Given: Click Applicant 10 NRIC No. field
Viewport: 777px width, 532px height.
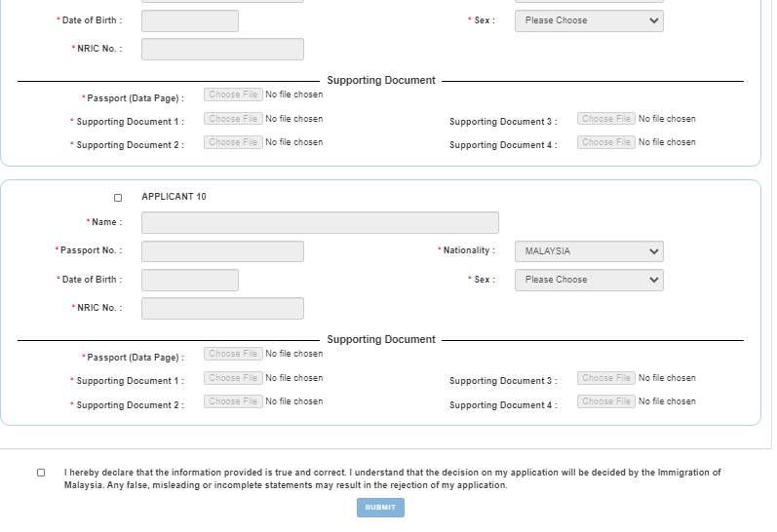Looking at the screenshot, I should coord(222,308).
